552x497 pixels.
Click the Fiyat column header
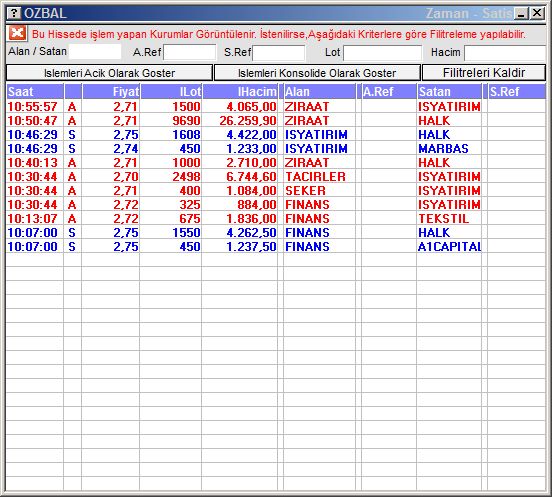point(111,92)
